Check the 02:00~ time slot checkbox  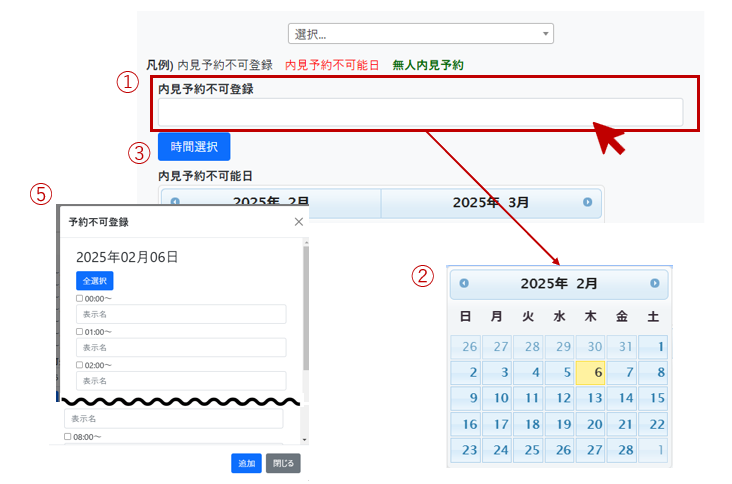79,365
